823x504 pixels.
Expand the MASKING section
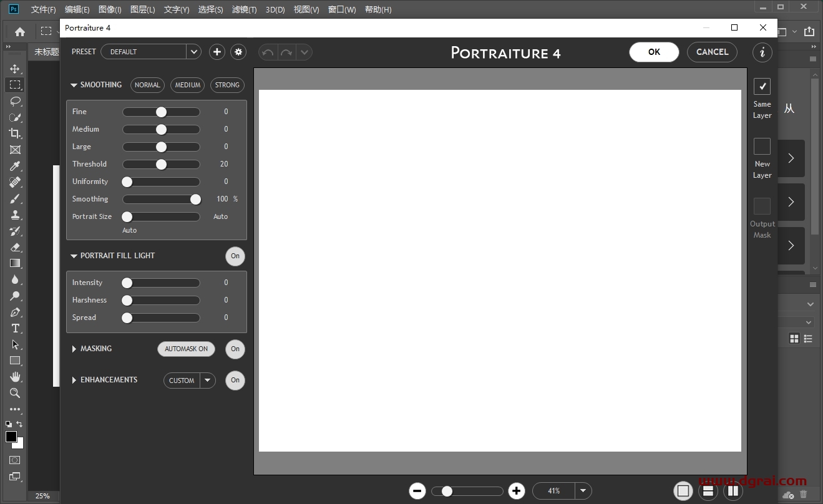point(74,349)
